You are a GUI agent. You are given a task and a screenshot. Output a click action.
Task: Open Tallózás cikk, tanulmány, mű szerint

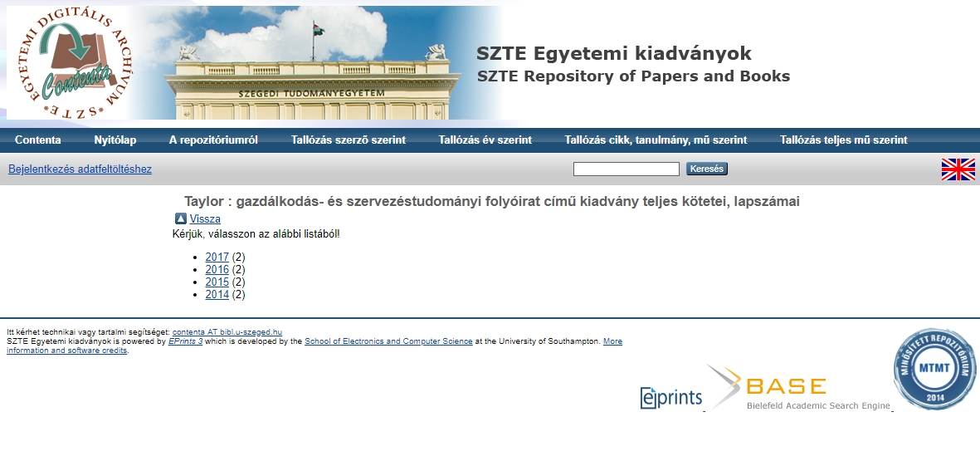click(656, 140)
